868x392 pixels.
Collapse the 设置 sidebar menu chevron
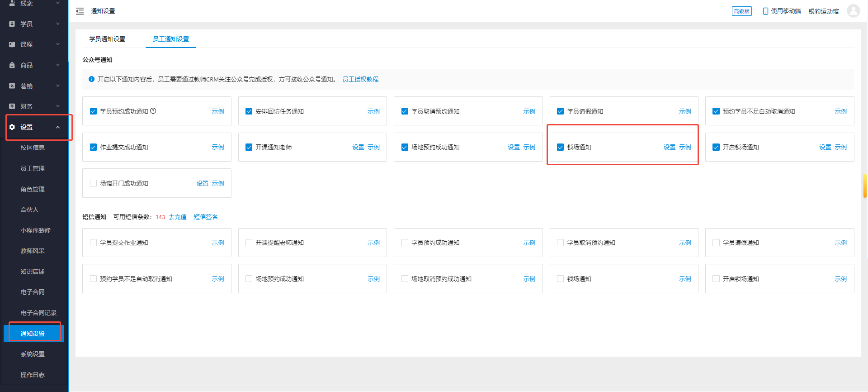click(x=58, y=127)
